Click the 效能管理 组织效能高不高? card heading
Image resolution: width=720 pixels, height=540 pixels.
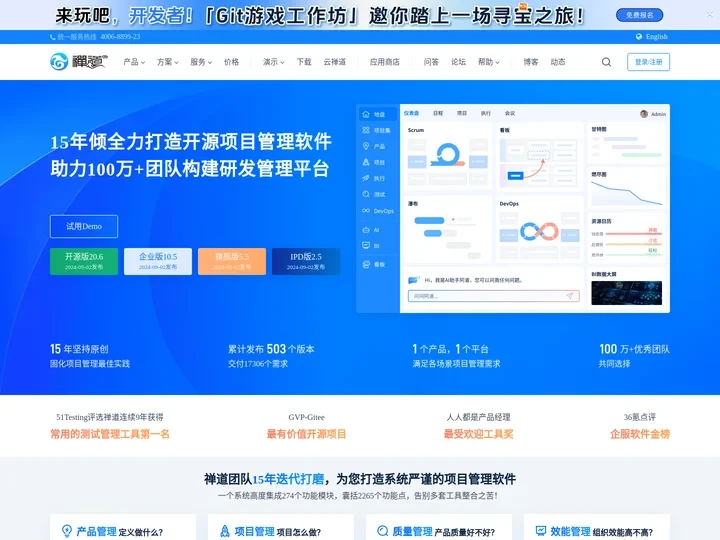click(602, 532)
